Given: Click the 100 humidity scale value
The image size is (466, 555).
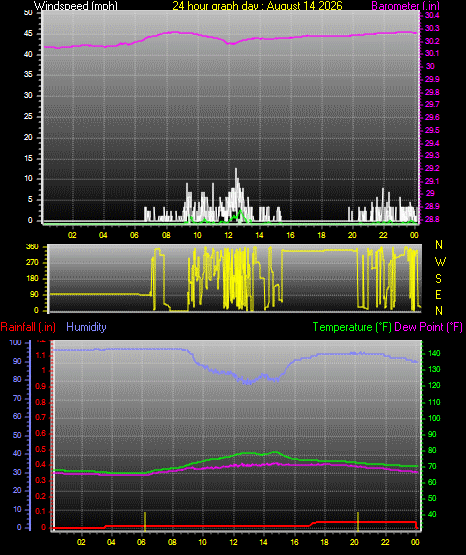Looking at the screenshot, I should 15,342.
